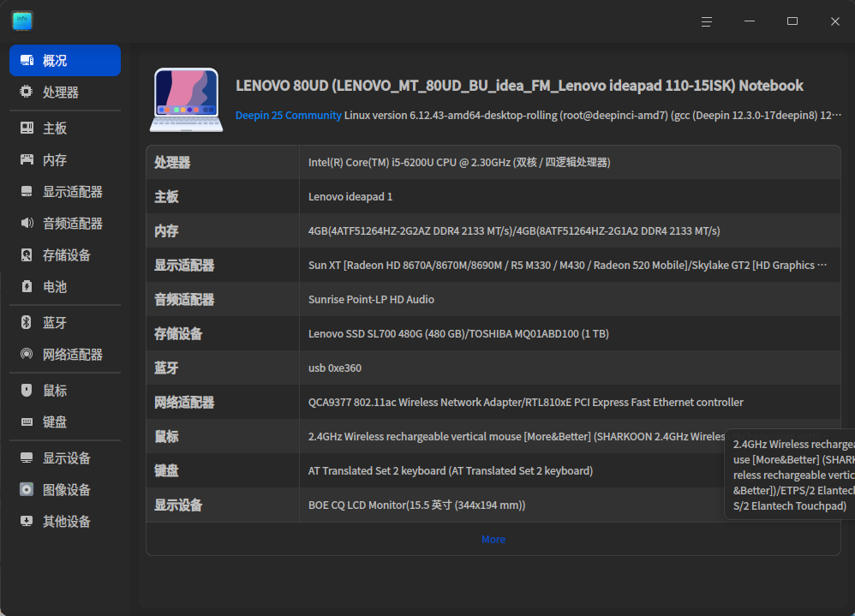Click the 主板 row label in table

166,197
